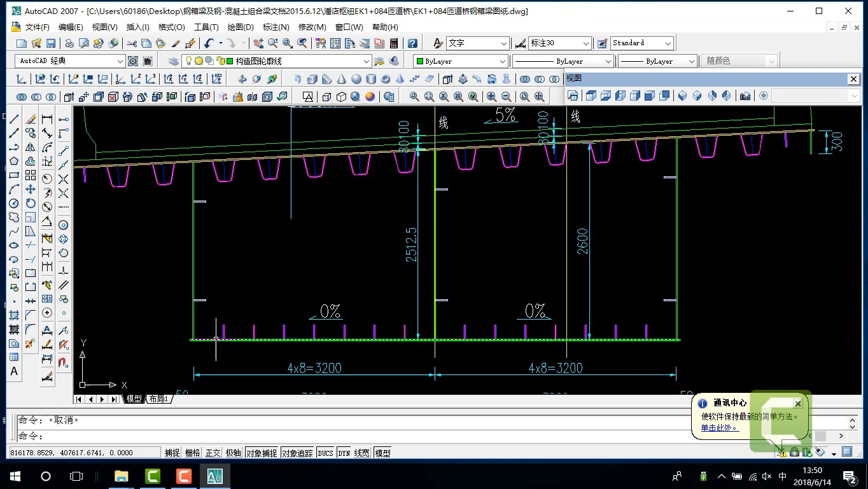Click the camera icon in 视图 toolbar
The image size is (868, 489).
[x=745, y=96]
